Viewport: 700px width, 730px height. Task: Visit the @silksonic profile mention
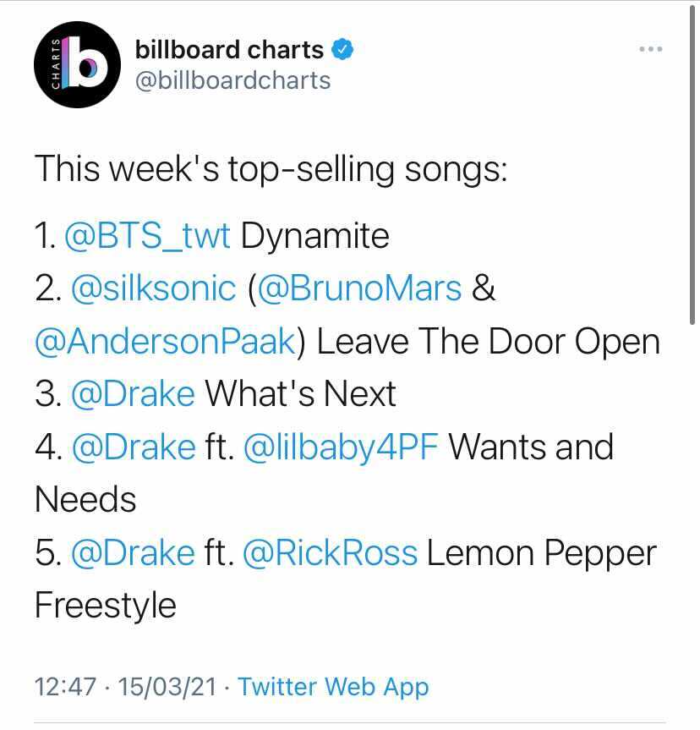(x=154, y=288)
